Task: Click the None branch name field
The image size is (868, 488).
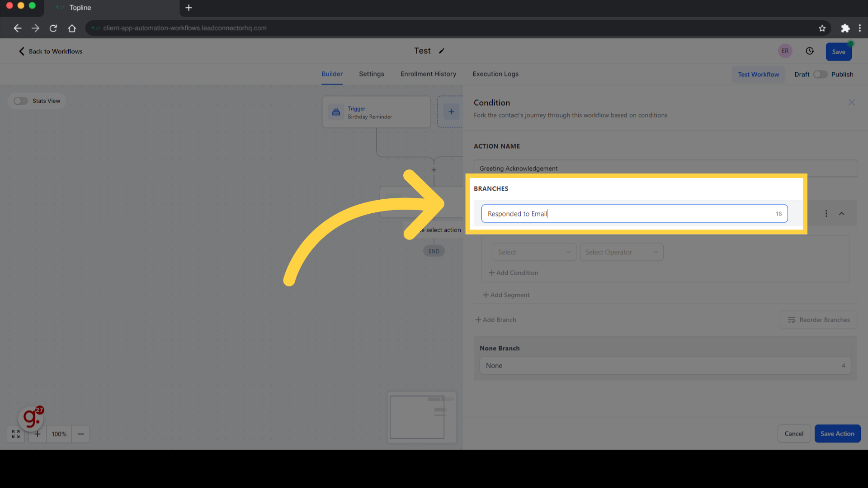Action: [x=665, y=366]
